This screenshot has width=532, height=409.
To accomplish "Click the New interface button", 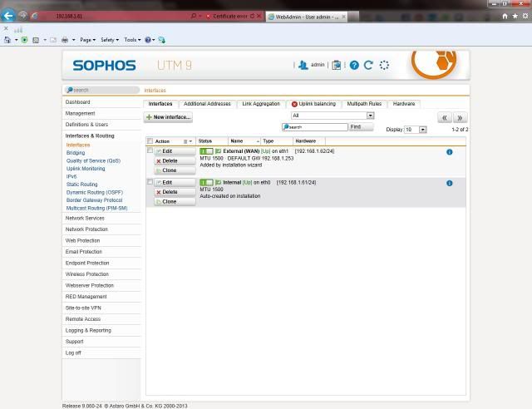I will [x=168, y=117].
